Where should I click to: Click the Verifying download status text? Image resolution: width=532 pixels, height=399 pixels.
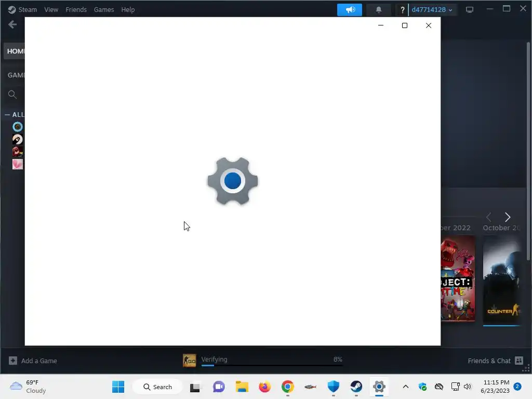(x=214, y=360)
